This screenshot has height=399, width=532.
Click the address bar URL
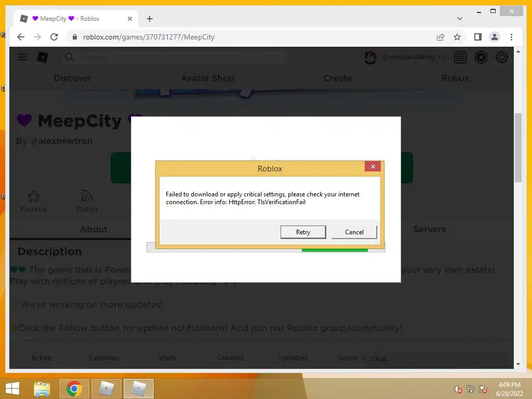(x=149, y=37)
